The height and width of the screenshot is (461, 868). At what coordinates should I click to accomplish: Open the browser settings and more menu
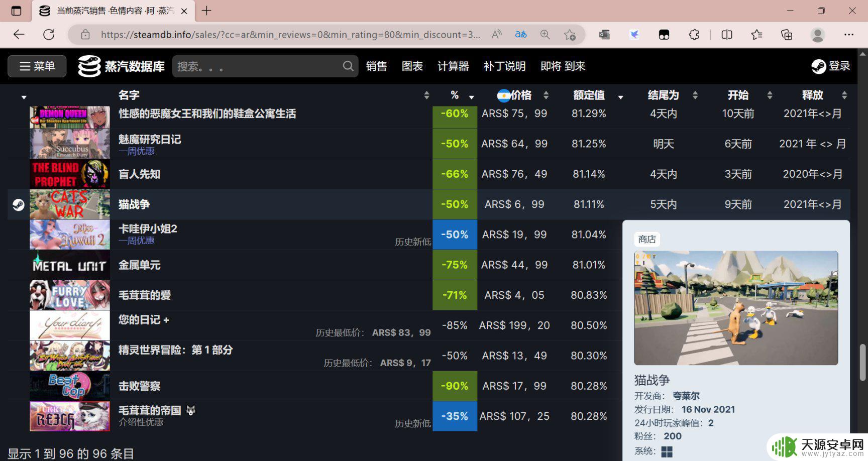pyautogui.click(x=849, y=35)
